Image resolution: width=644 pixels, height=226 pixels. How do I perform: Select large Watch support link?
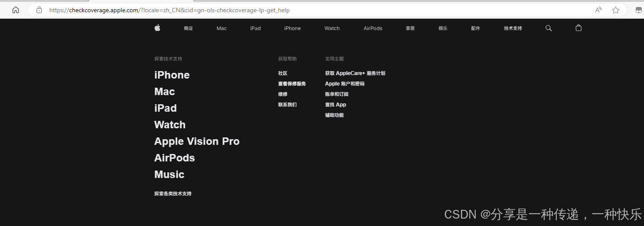[x=170, y=125]
